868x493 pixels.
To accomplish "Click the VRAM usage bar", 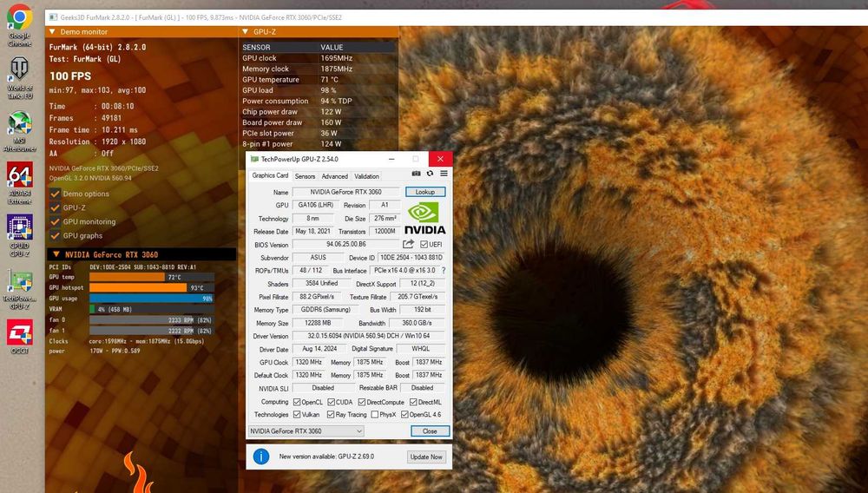I will pos(152,309).
